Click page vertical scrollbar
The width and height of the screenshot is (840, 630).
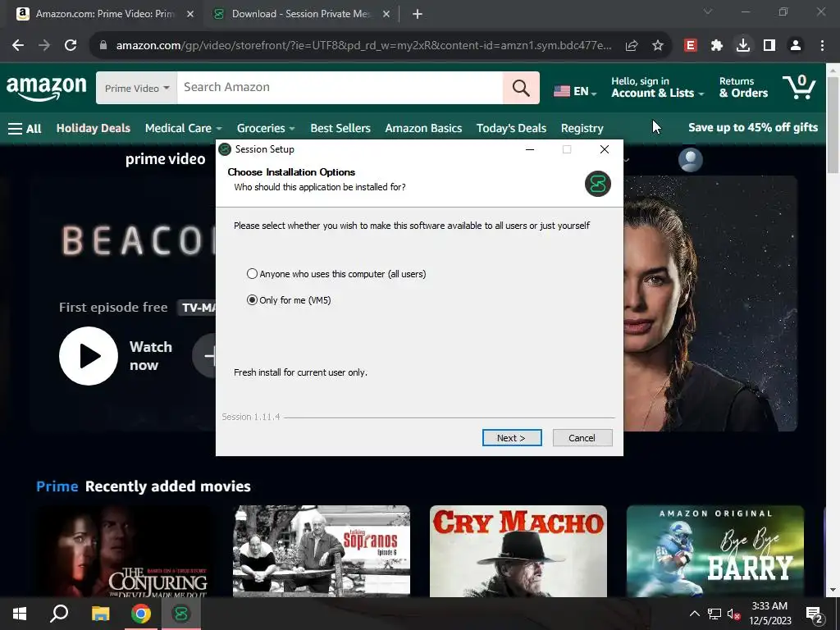pyautogui.click(x=833, y=125)
